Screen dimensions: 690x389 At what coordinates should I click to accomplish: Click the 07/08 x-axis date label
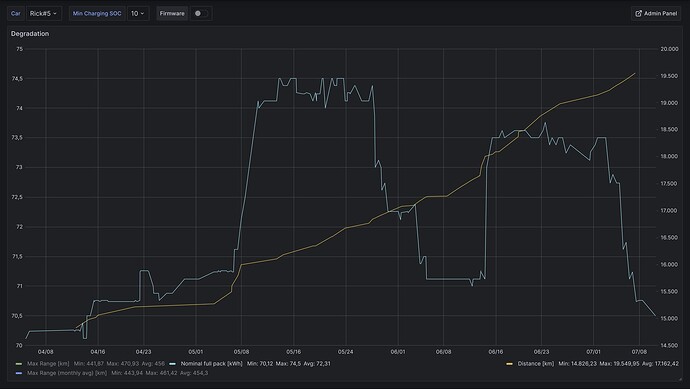pyautogui.click(x=639, y=352)
